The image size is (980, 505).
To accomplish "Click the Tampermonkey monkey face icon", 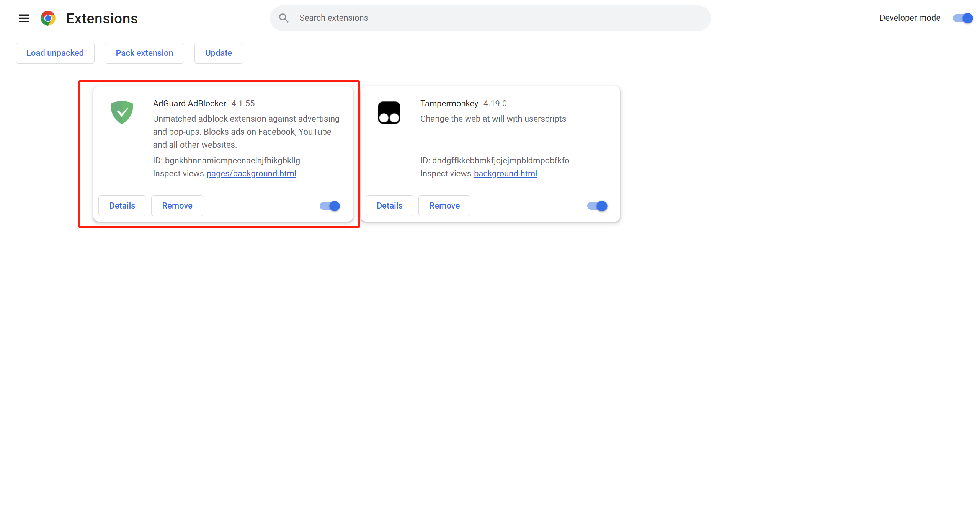I will pos(389,112).
